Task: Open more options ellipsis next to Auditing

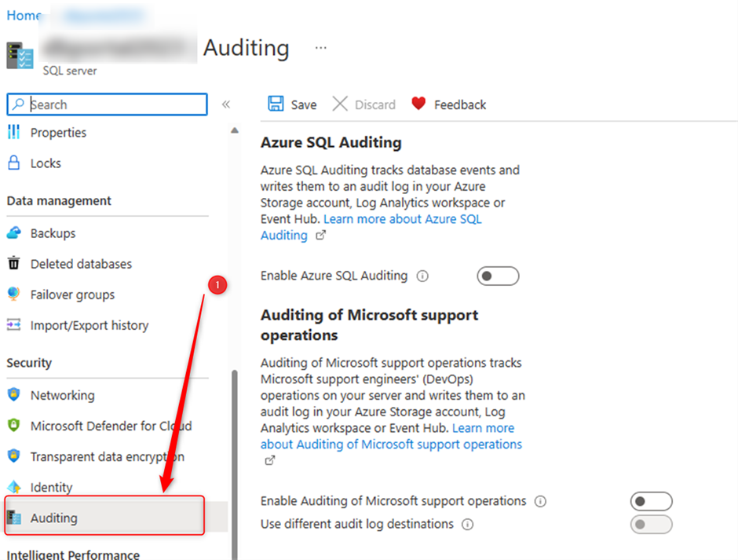Action: pos(321,48)
